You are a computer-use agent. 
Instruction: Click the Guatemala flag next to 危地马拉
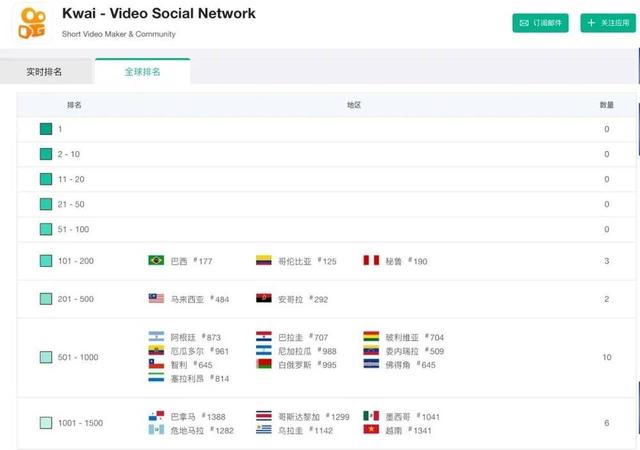(x=156, y=430)
